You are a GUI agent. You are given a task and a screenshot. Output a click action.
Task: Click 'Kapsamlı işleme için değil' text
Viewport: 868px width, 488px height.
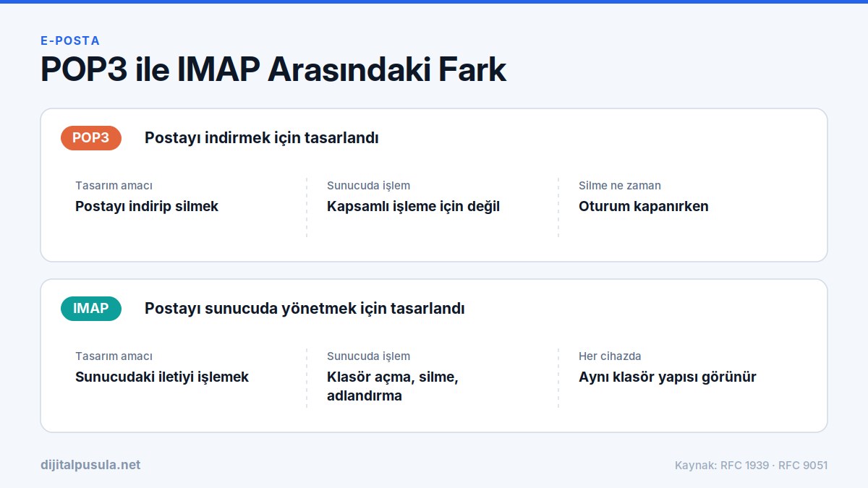click(x=413, y=206)
